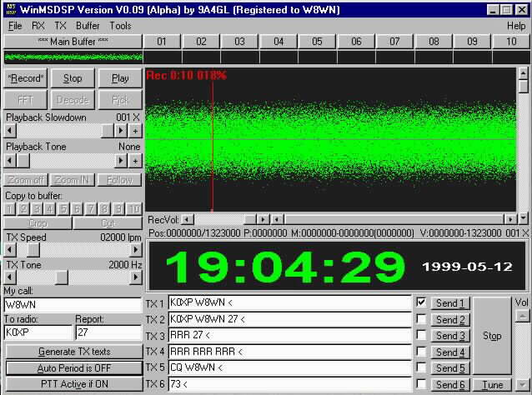Screen dimensions: 532x395
Task: Click Generate TX texts button
Action: pos(74,352)
